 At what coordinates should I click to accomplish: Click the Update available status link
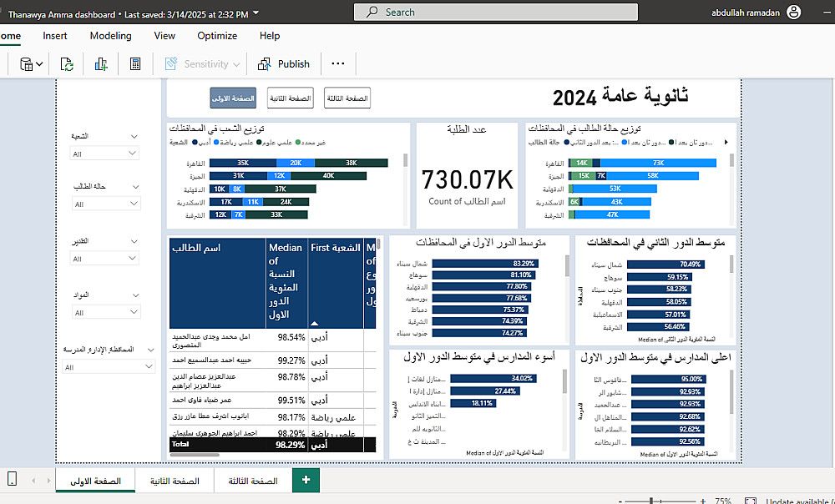tap(801, 501)
